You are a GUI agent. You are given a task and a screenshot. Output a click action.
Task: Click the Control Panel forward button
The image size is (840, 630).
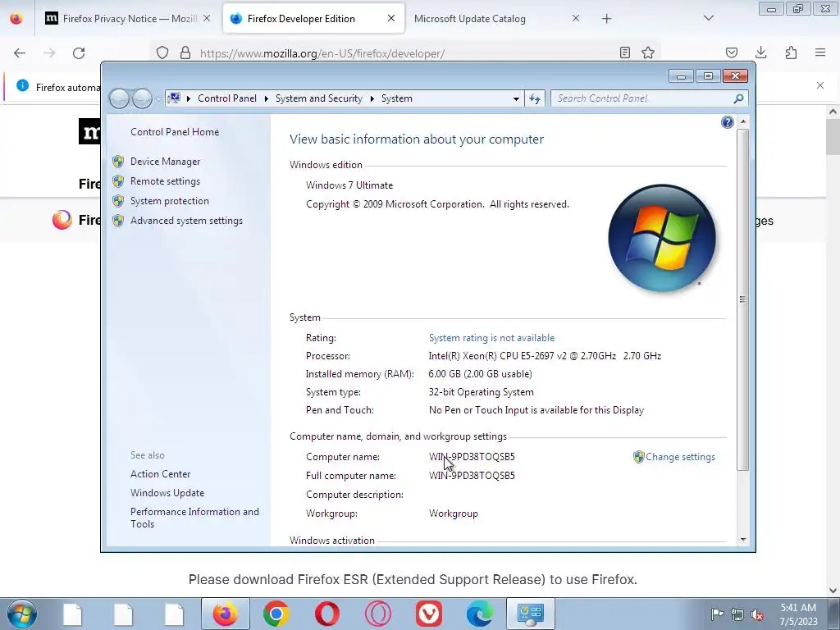(142, 98)
